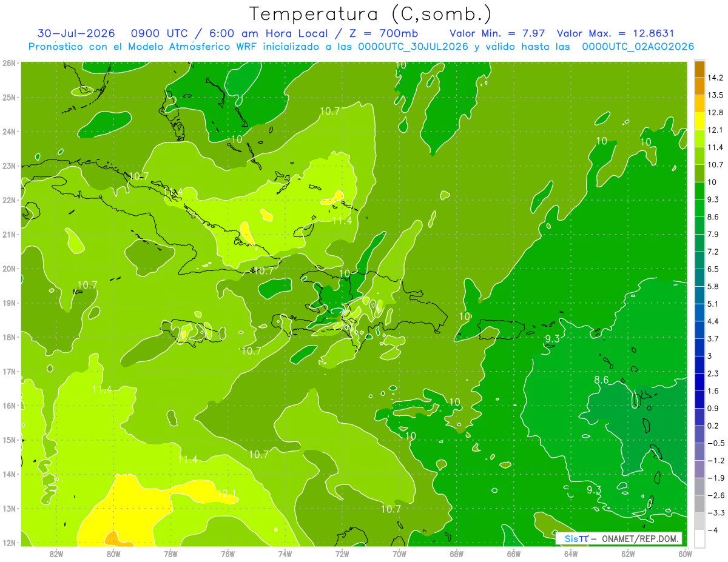Click the "13.5" colorbar label
This screenshot has height=562, width=728.
click(716, 95)
